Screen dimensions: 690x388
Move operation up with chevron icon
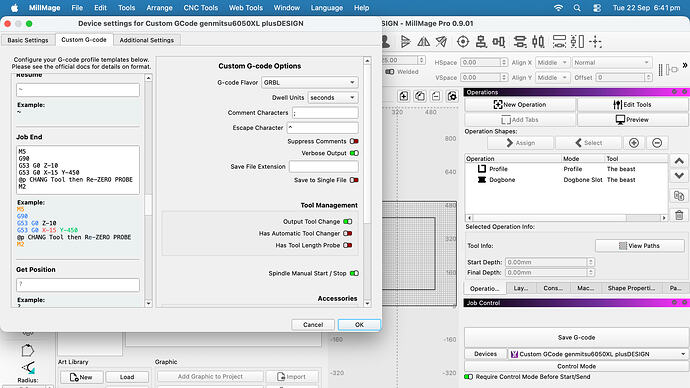(679, 161)
